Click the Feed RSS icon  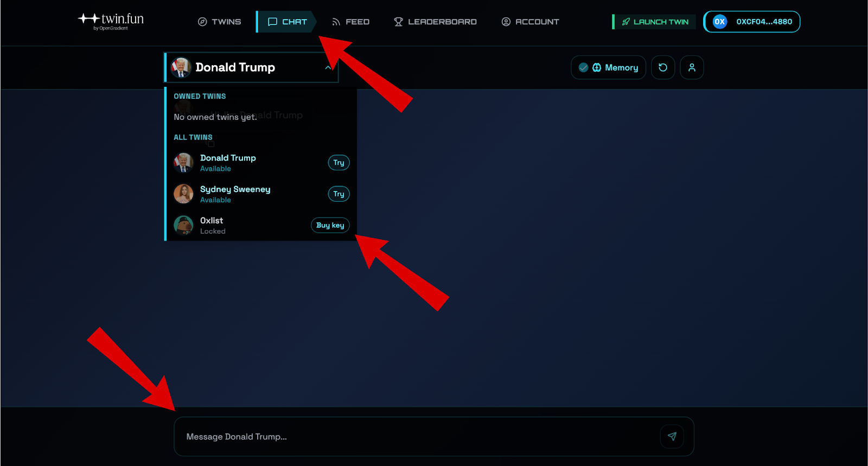(336, 22)
